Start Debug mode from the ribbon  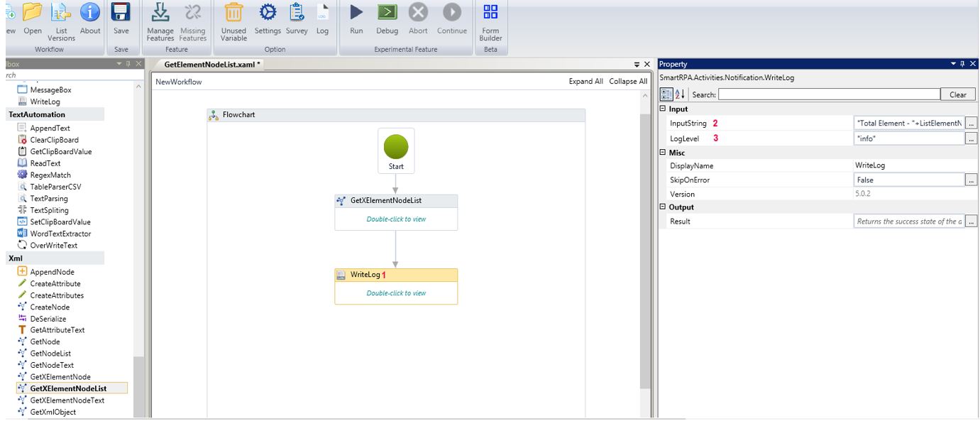[387, 13]
